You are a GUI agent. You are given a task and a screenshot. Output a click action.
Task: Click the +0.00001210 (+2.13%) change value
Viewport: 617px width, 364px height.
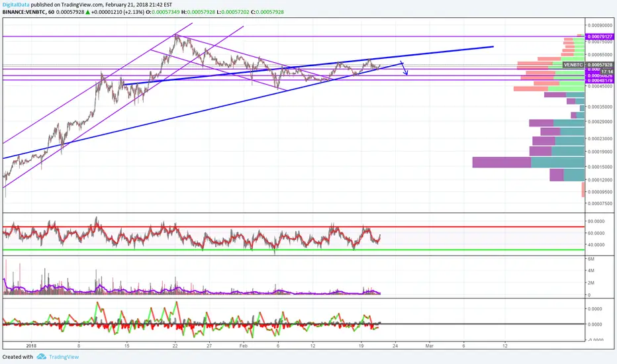(x=118, y=12)
